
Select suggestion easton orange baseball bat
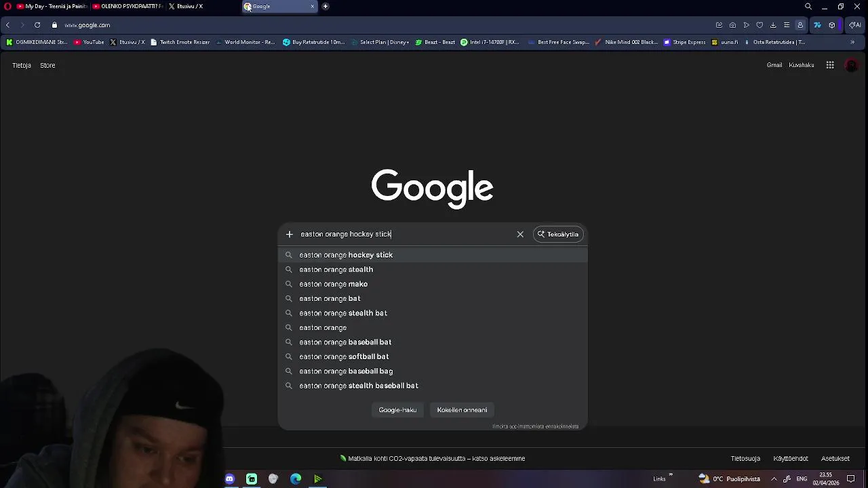coord(433,342)
